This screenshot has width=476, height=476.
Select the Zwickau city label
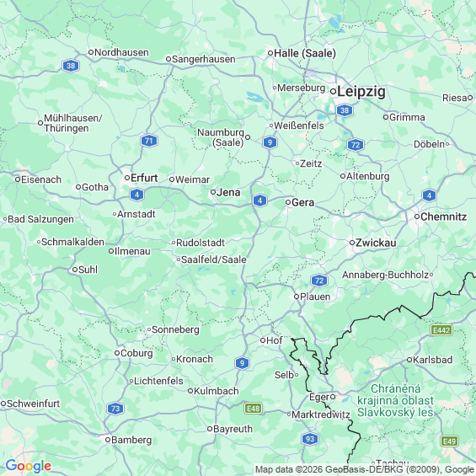tap(376, 243)
